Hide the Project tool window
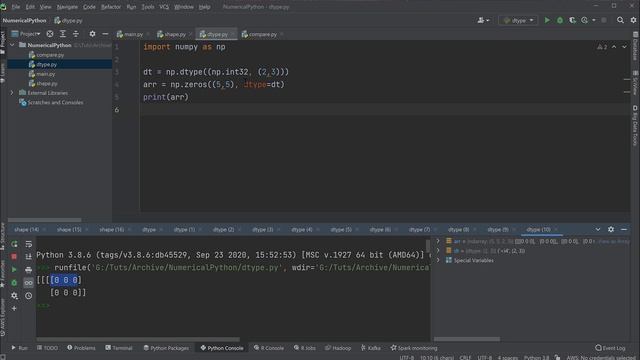The width and height of the screenshot is (640, 360). [105, 34]
